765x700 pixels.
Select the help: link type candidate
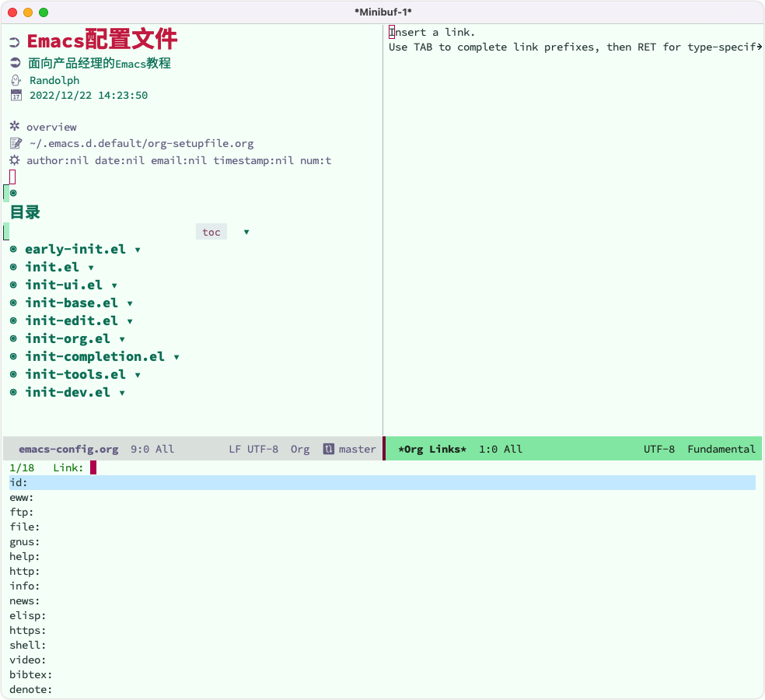(x=382, y=556)
